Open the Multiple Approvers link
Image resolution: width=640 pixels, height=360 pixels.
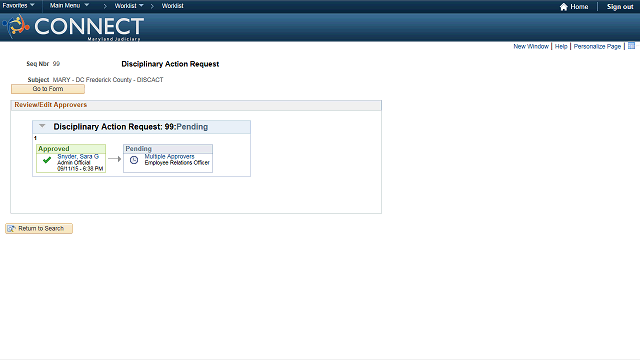(x=169, y=156)
